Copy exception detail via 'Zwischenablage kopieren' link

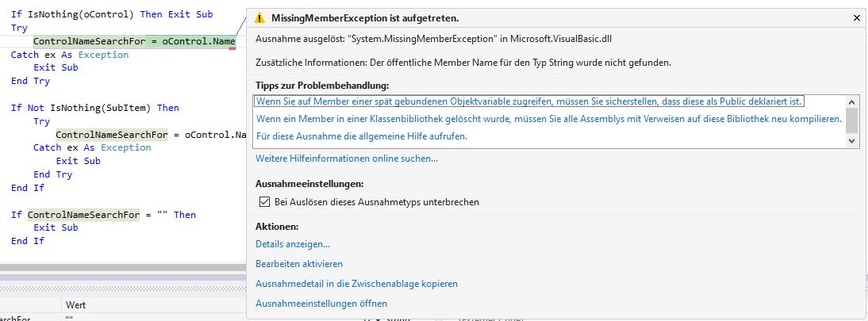pyautogui.click(x=356, y=284)
